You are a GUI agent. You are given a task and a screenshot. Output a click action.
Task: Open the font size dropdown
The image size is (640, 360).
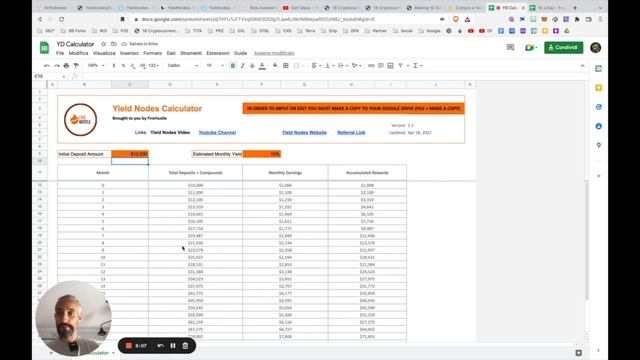pos(215,66)
